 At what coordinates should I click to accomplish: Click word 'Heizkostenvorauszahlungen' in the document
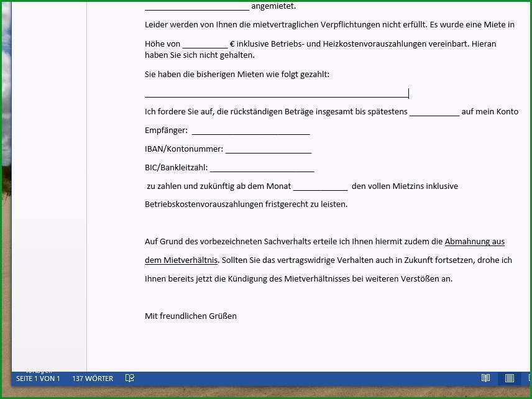[374, 44]
